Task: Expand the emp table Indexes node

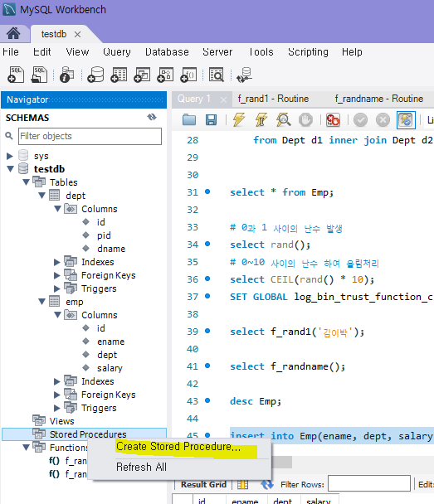Action: (57, 381)
